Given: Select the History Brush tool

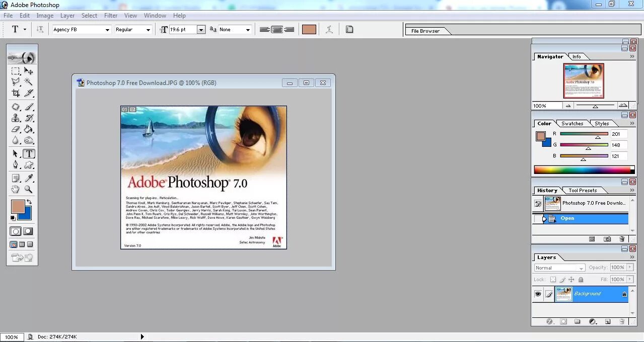Looking at the screenshot, I should tap(29, 118).
